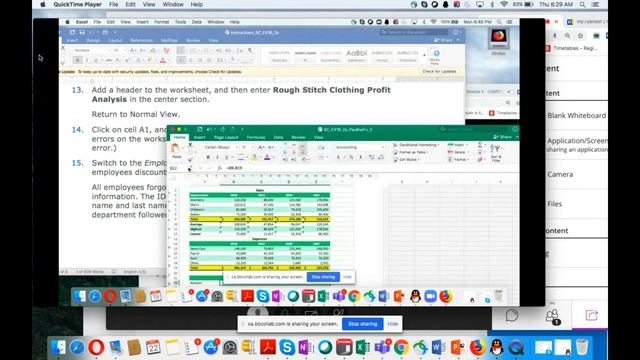Click Share button in Excel window
The image size is (640, 360).
(x=503, y=137)
